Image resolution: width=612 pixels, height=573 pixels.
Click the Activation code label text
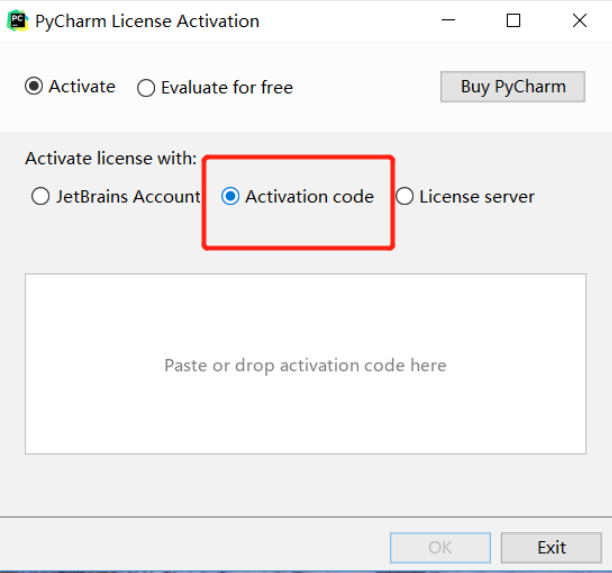coord(310,196)
